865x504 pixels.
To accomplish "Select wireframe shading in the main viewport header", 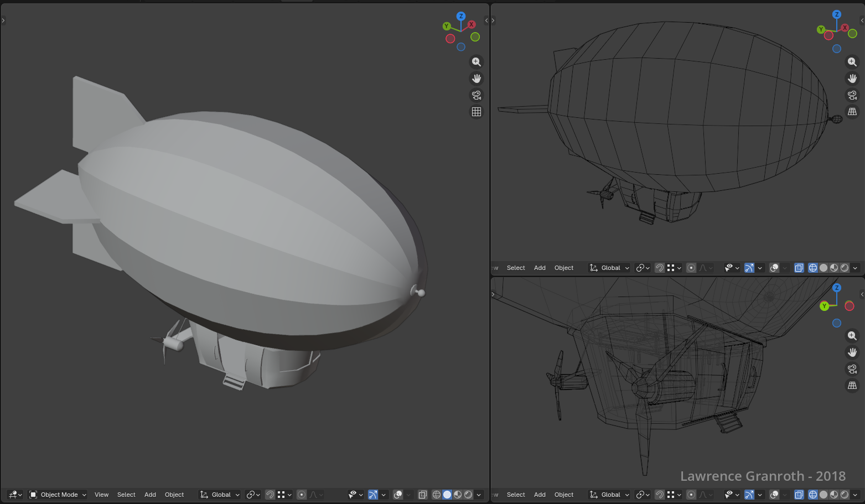I will 437,495.
